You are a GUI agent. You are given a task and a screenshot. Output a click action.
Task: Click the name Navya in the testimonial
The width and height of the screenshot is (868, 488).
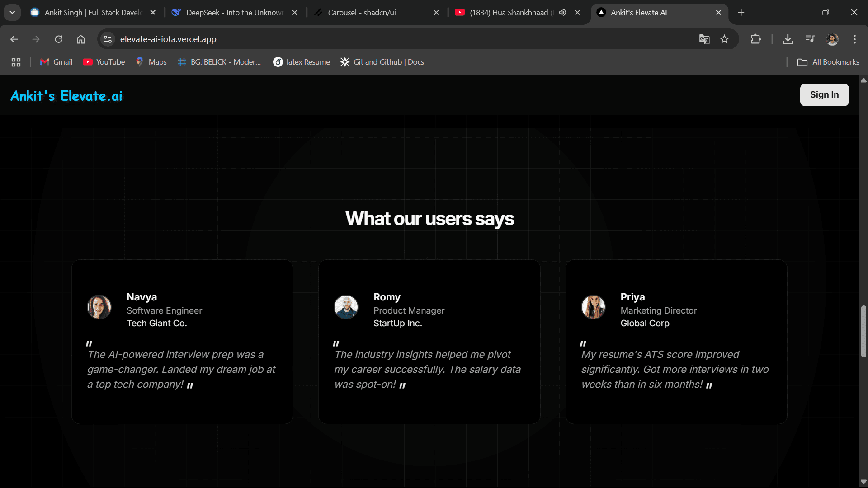pos(142,297)
